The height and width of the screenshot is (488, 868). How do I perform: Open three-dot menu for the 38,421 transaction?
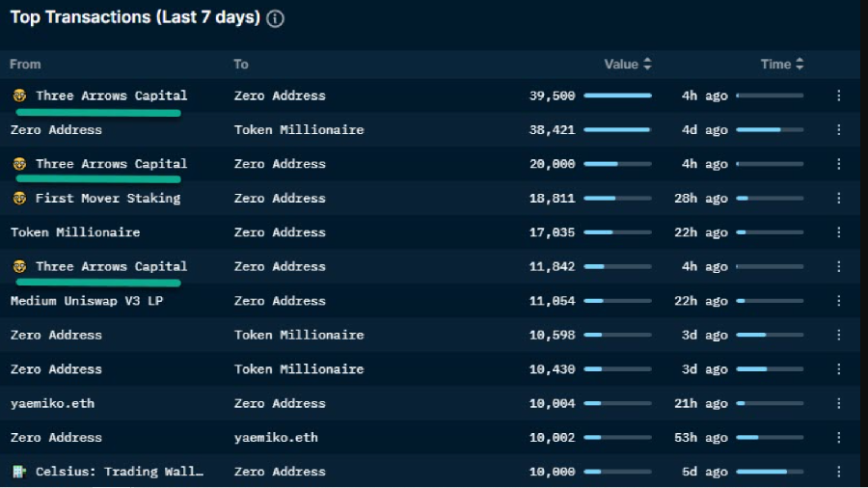(838, 129)
